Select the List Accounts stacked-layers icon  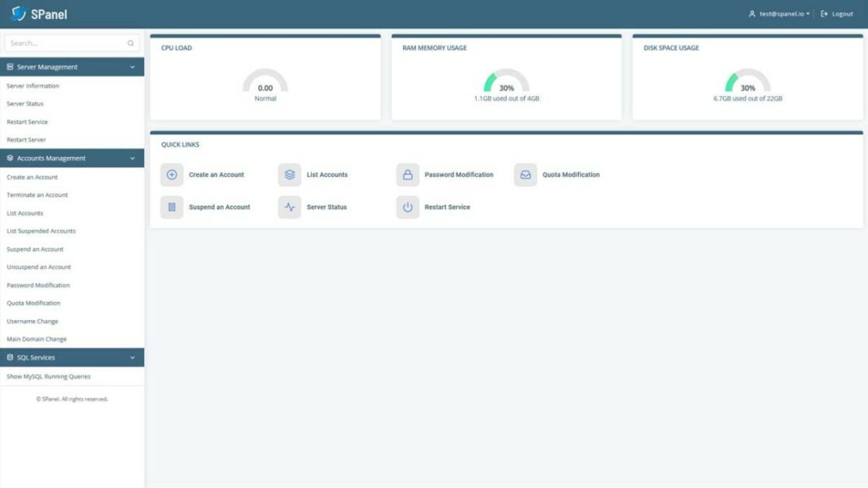289,174
